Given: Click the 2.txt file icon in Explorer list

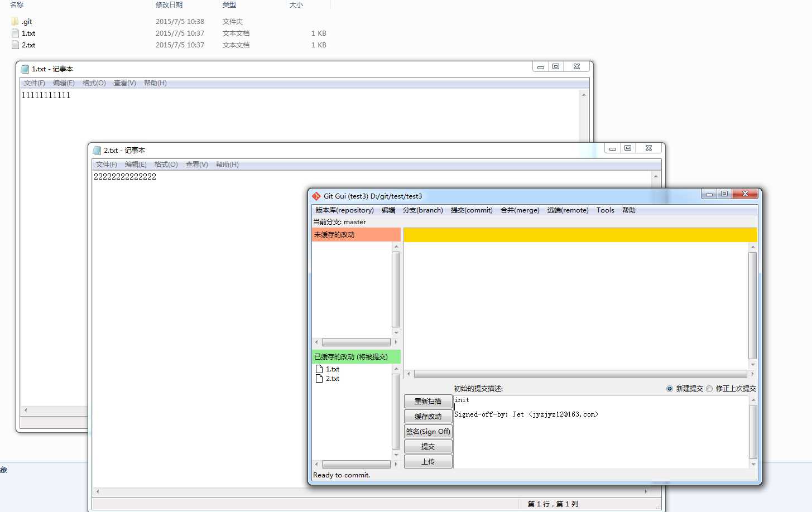Looking at the screenshot, I should coord(15,45).
